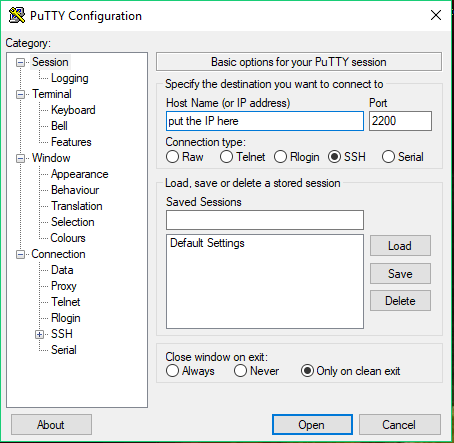Focus the Host Name input field
Screen dimensions: 454x443
[265, 121]
